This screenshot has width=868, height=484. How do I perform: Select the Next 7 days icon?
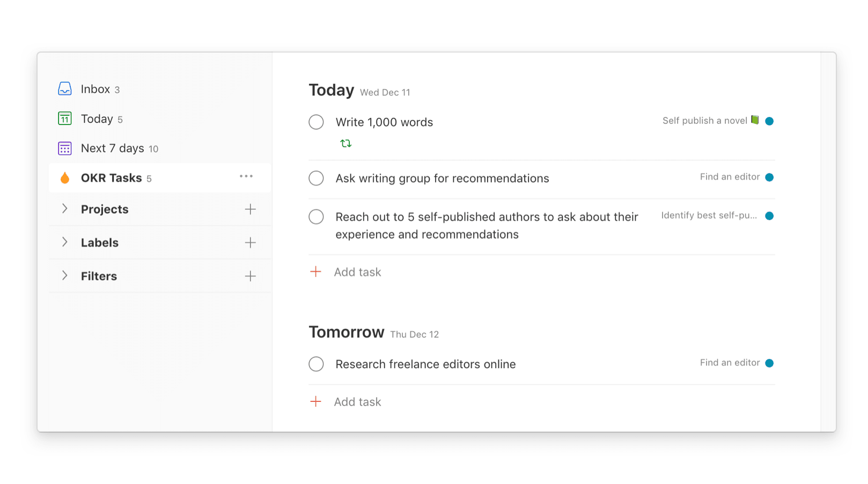64,148
